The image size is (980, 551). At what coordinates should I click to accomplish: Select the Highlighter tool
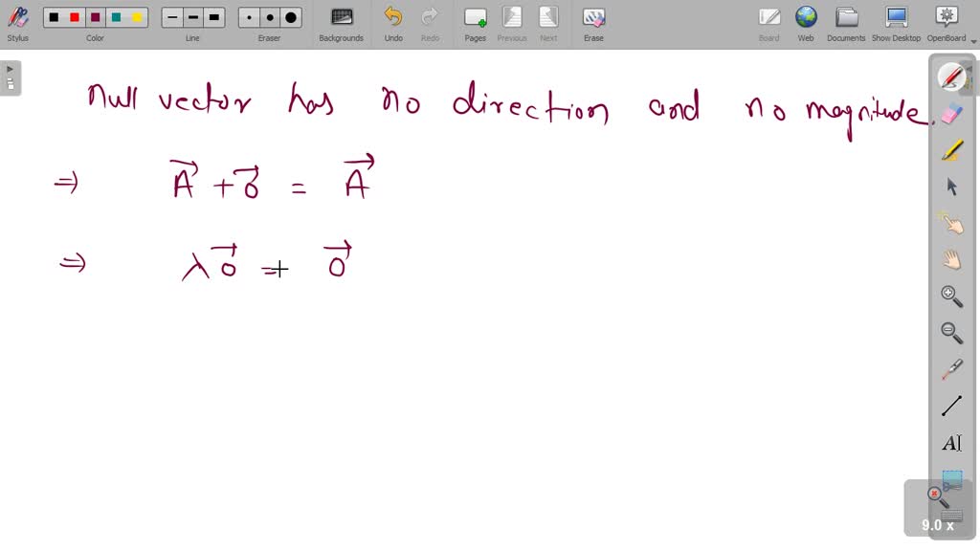click(x=951, y=150)
